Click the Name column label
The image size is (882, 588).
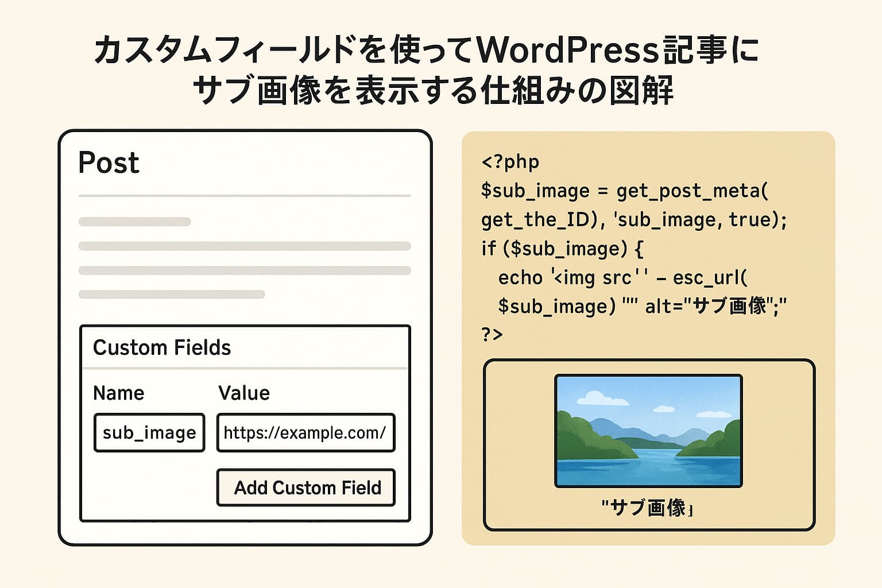[119, 393]
